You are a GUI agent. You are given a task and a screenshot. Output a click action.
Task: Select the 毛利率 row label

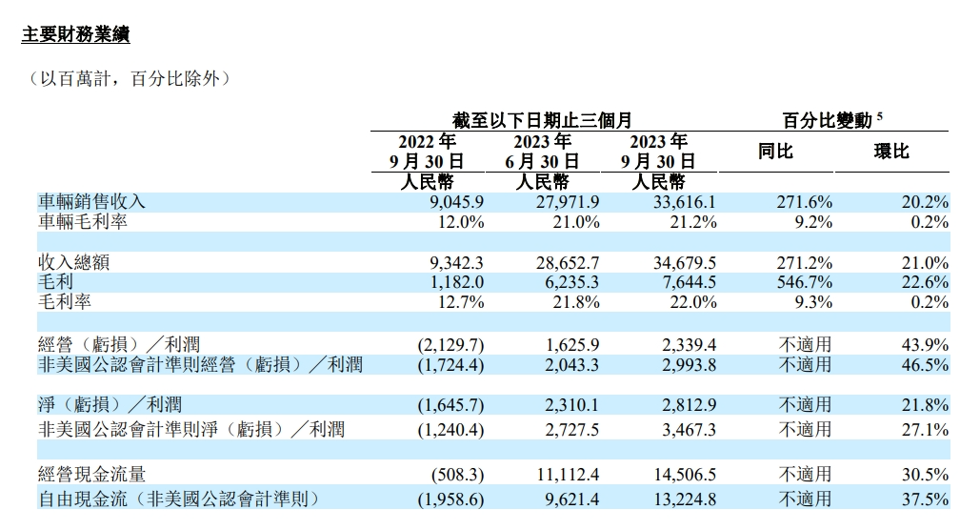[65, 302]
